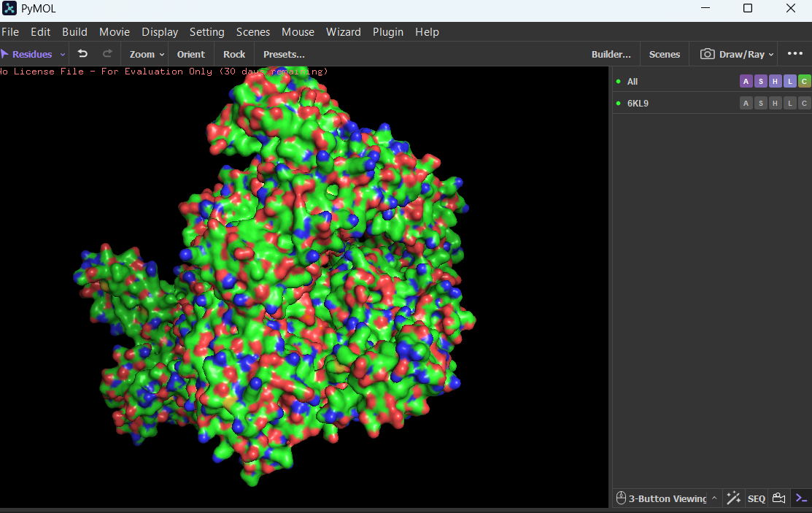This screenshot has width=812, height=513.
Task: Click the A action button for 6KL9
Action: coord(746,104)
